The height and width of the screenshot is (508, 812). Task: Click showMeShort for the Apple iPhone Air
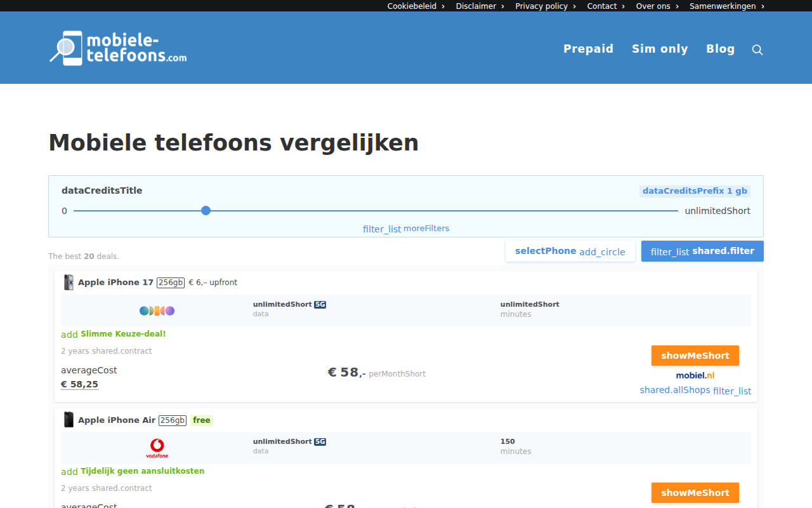tap(695, 493)
